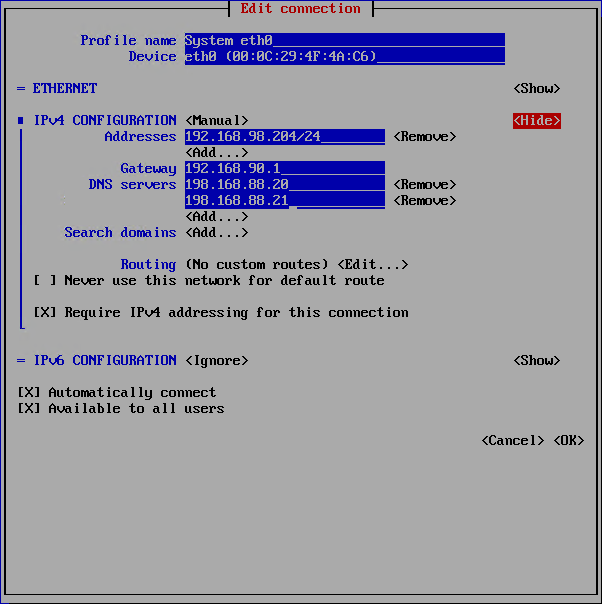This screenshot has height=604, width=602.
Task: Click the Profile name input field
Action: pyautogui.click(x=344, y=41)
